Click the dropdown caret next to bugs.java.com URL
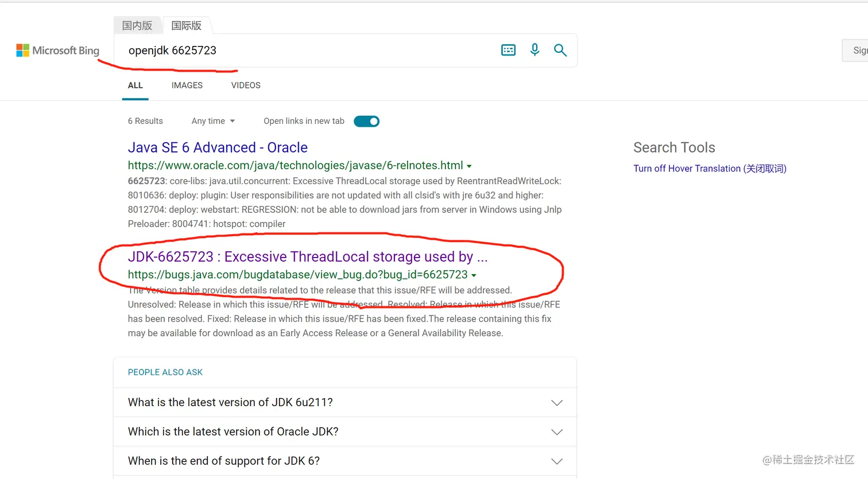The image size is (868, 479). click(x=474, y=275)
